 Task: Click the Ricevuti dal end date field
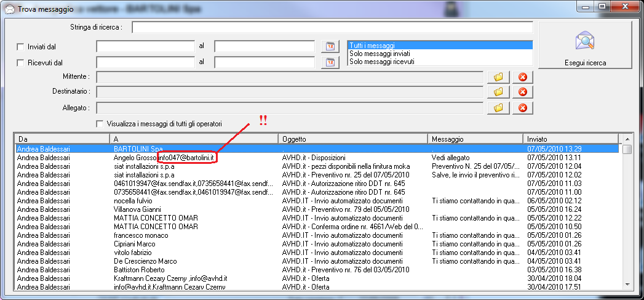pos(264,62)
